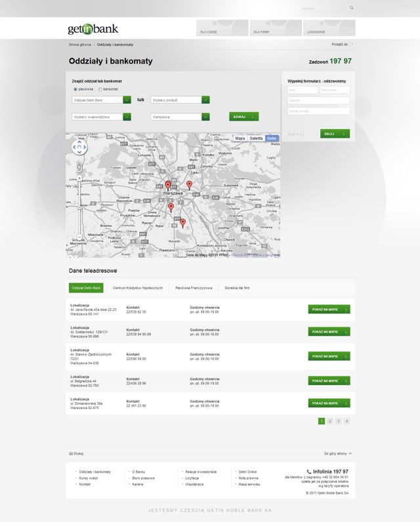The height and width of the screenshot is (522, 420).
Task: Open the Kursy walut footer link
Action: point(88,478)
